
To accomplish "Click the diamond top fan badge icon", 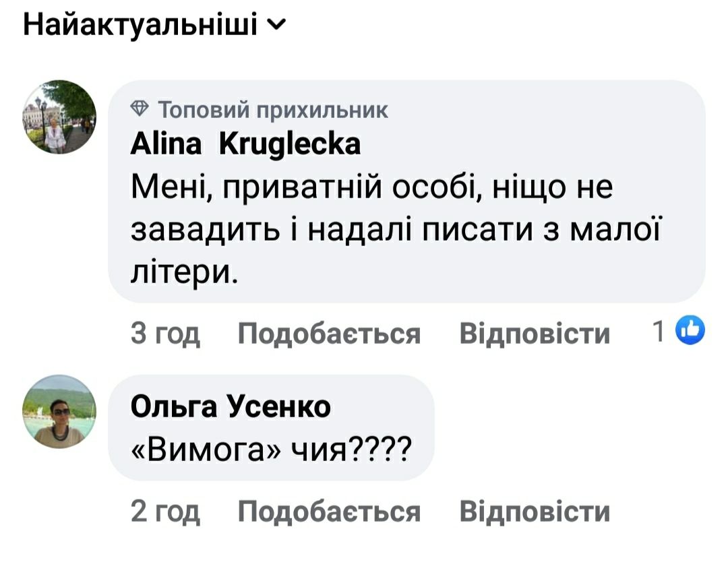I will [140, 109].
